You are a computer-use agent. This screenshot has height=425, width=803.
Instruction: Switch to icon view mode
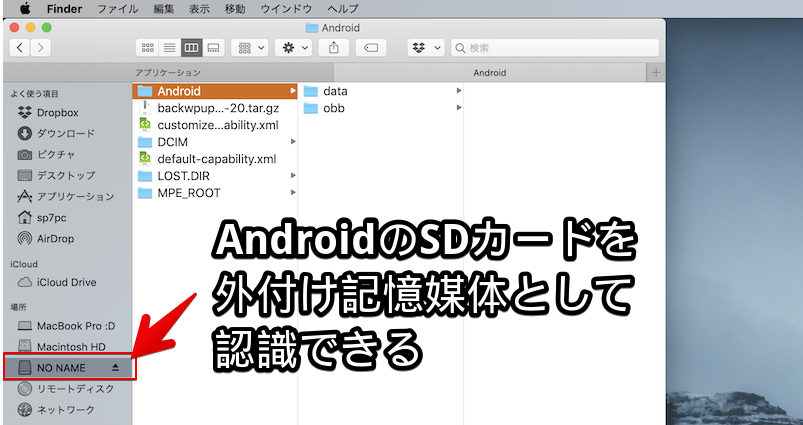click(148, 47)
